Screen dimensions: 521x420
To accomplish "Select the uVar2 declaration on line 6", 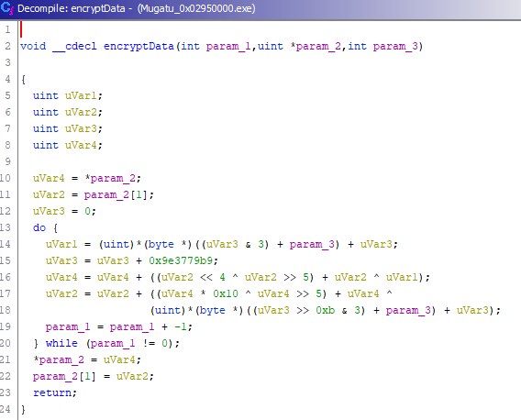I will click(81, 112).
